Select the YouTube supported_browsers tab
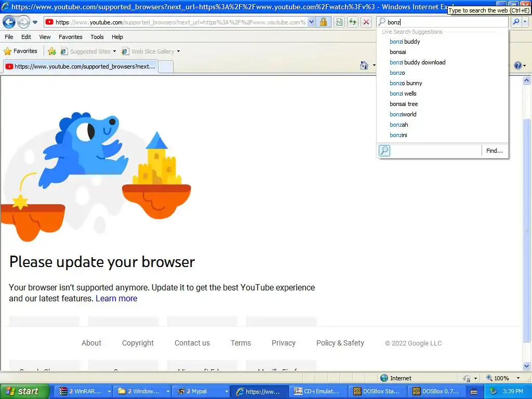 point(81,66)
